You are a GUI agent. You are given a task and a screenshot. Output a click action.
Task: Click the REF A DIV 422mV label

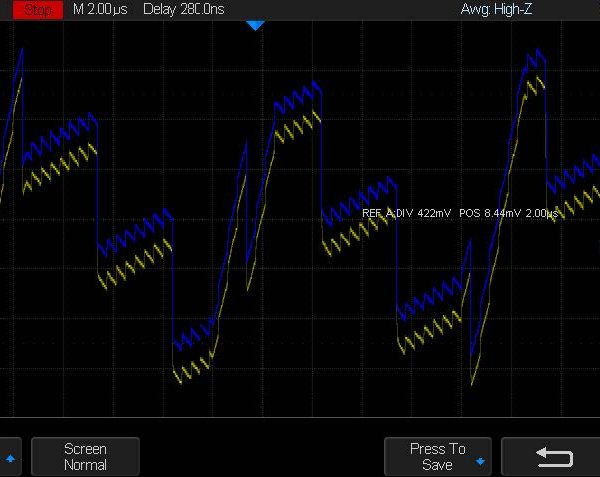(x=406, y=213)
